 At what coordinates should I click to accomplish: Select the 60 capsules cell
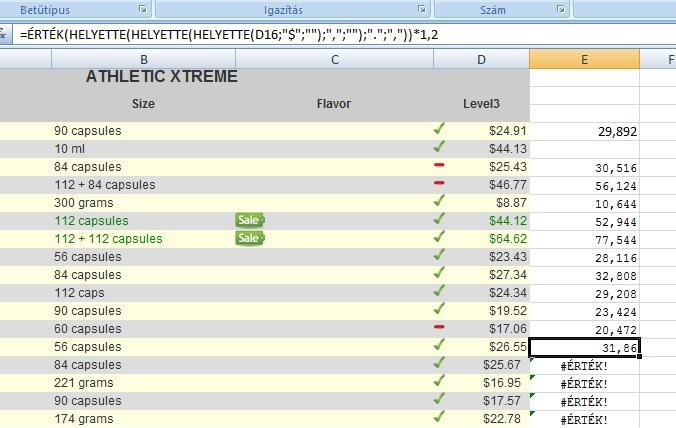(x=144, y=329)
